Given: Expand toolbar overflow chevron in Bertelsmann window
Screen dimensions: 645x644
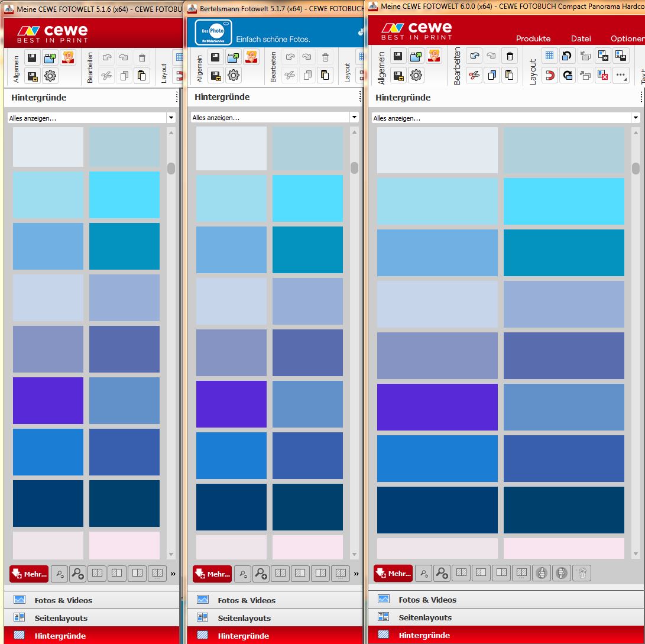Looking at the screenshot, I should click(356, 574).
